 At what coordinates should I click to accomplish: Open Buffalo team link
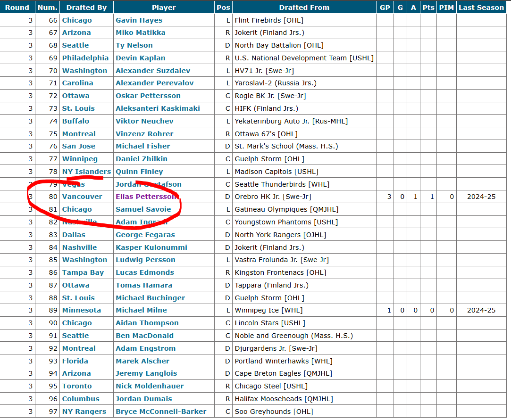click(x=75, y=121)
